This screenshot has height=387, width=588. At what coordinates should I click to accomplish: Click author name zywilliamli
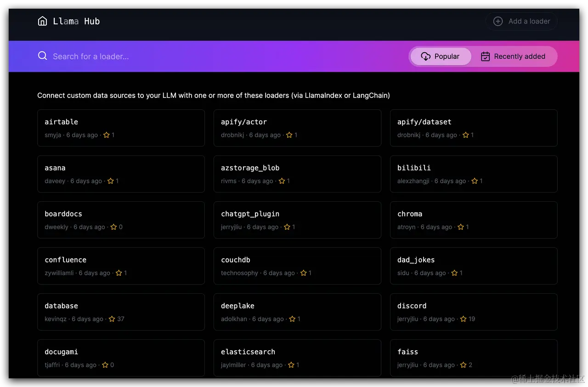pos(59,273)
